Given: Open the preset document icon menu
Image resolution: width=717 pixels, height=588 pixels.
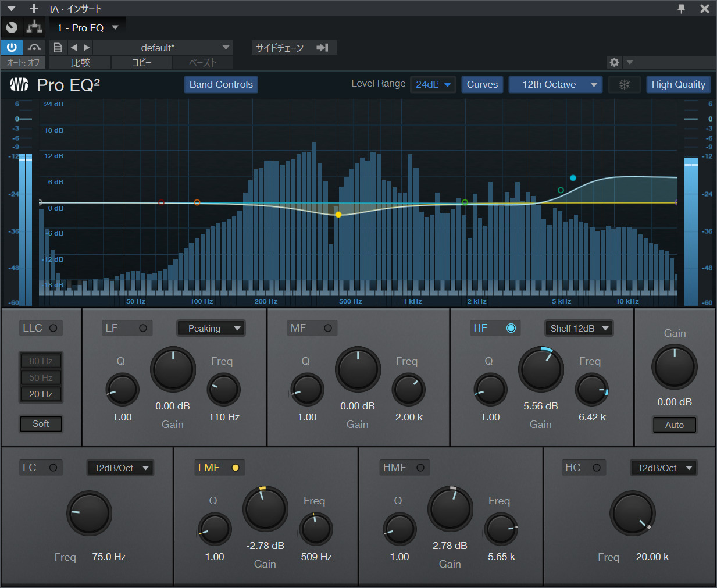Looking at the screenshot, I should pos(58,47).
